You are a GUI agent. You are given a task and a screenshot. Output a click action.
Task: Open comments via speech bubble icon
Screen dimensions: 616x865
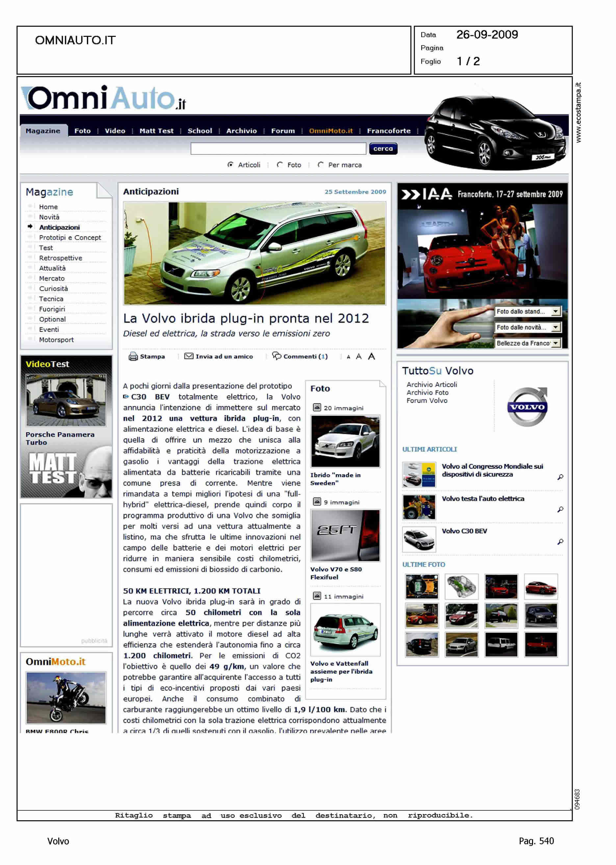coord(276,356)
